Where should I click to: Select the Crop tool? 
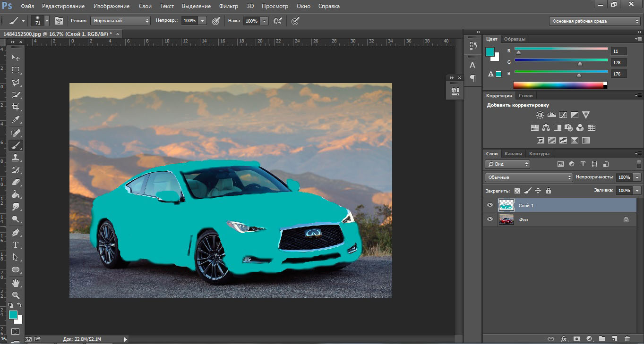pyautogui.click(x=16, y=107)
